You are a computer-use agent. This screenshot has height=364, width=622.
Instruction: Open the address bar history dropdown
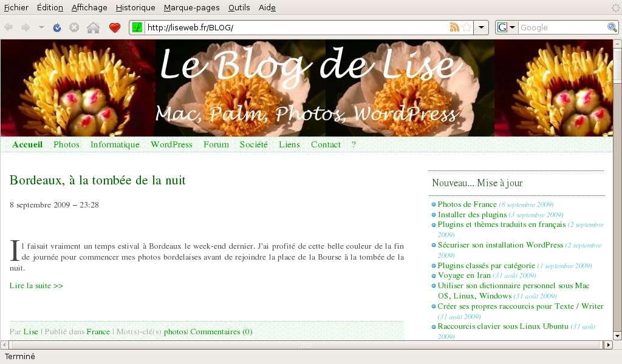click(x=481, y=27)
